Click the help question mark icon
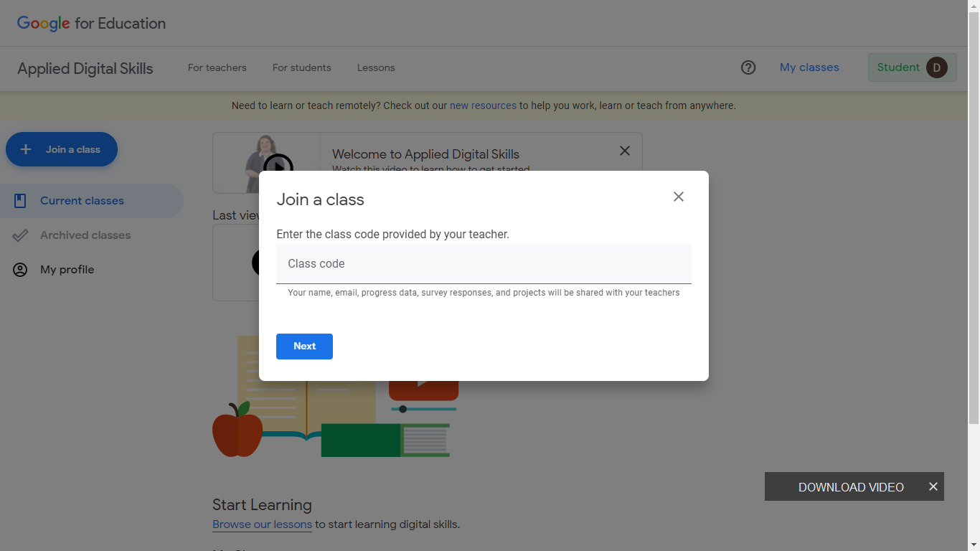This screenshot has height=551, width=980. 748,67
